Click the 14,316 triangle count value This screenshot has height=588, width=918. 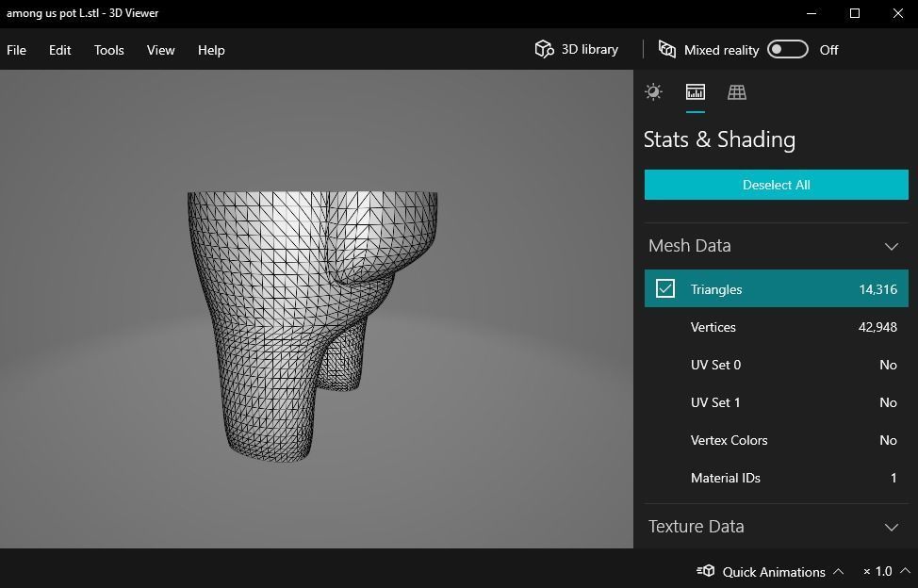click(877, 289)
